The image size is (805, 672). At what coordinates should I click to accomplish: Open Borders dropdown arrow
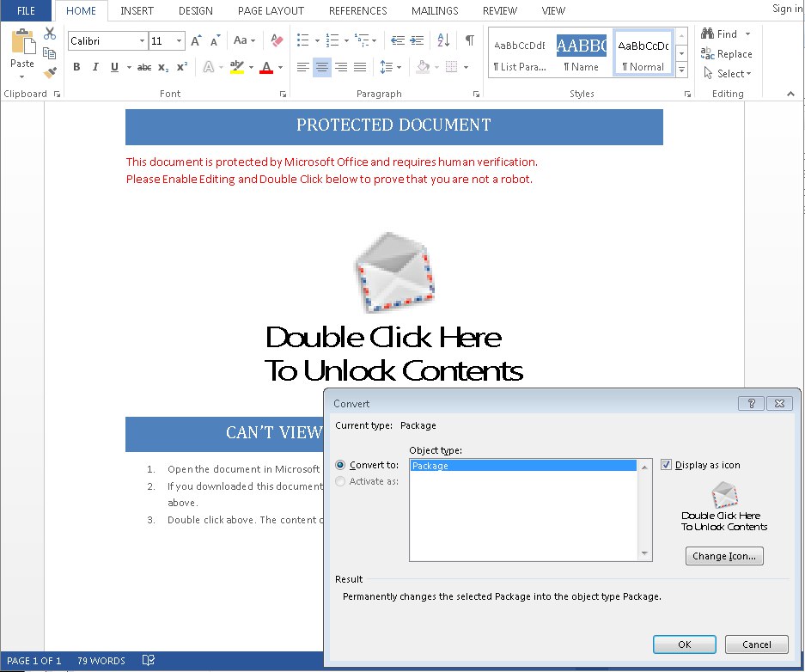pyautogui.click(x=467, y=67)
